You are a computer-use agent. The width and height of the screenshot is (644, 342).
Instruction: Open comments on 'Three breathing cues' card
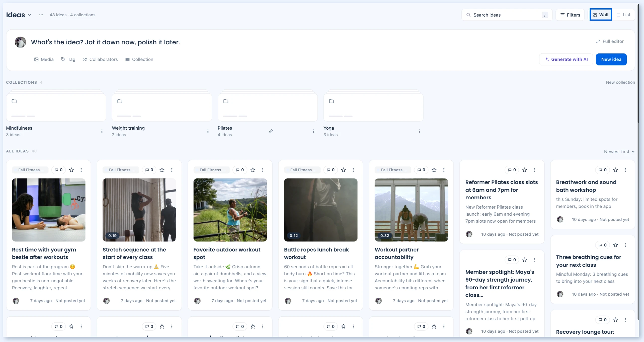pyautogui.click(x=603, y=245)
